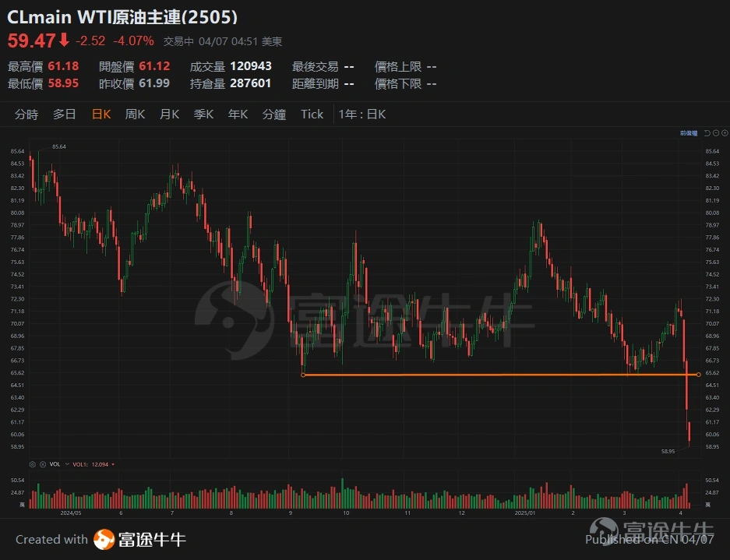
Task: Click the right endpoint of orange support line
Action: pos(698,375)
